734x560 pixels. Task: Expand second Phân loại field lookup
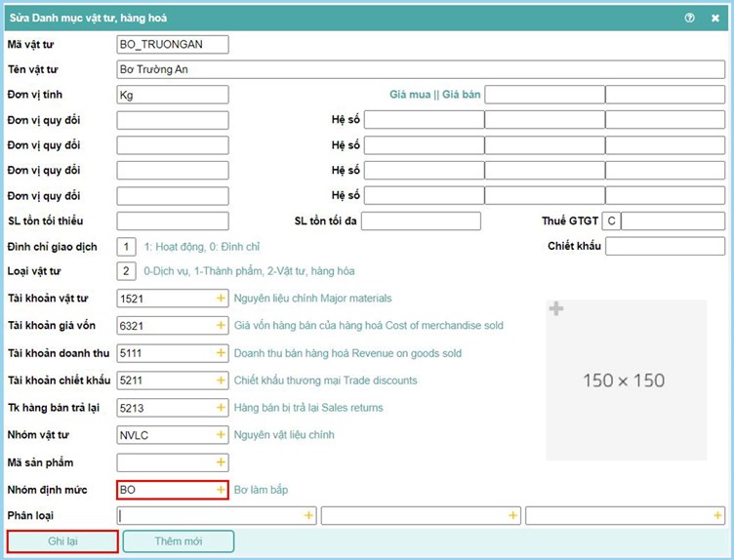(513, 515)
